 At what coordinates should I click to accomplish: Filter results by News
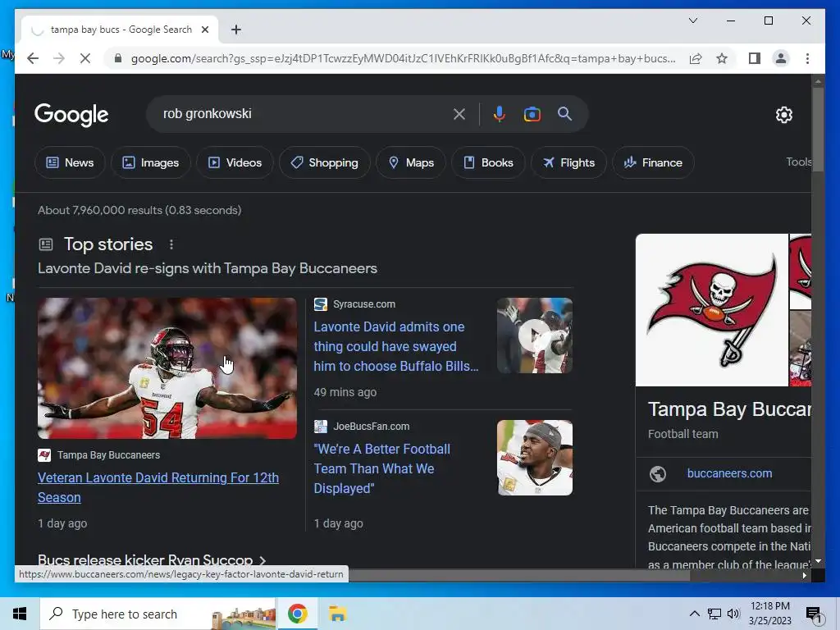click(70, 162)
